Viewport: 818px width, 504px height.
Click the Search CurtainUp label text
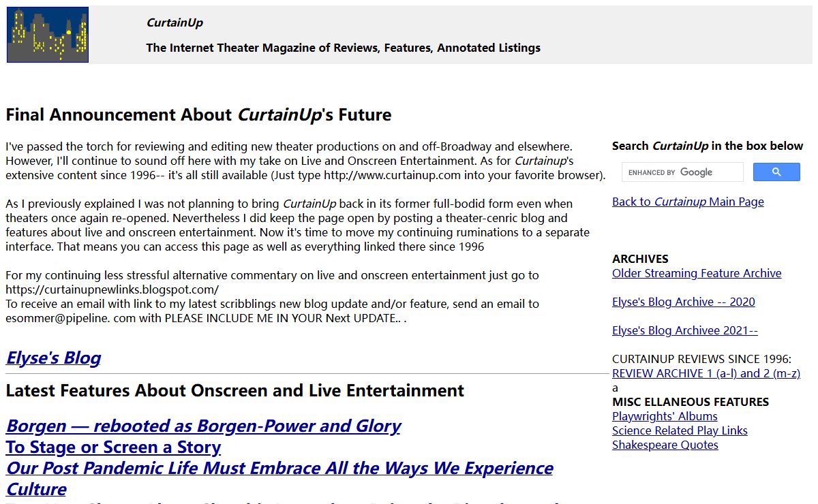(x=708, y=146)
